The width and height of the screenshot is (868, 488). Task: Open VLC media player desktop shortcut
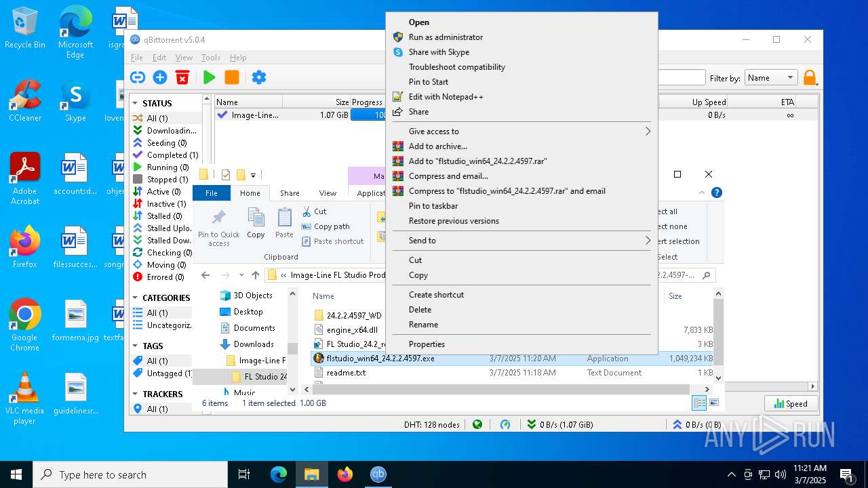[x=25, y=399]
